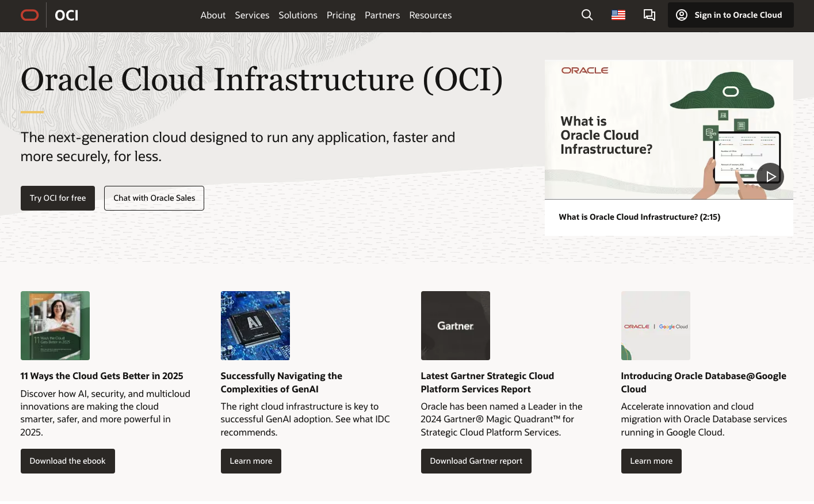Change country via the US flag icon

618,15
